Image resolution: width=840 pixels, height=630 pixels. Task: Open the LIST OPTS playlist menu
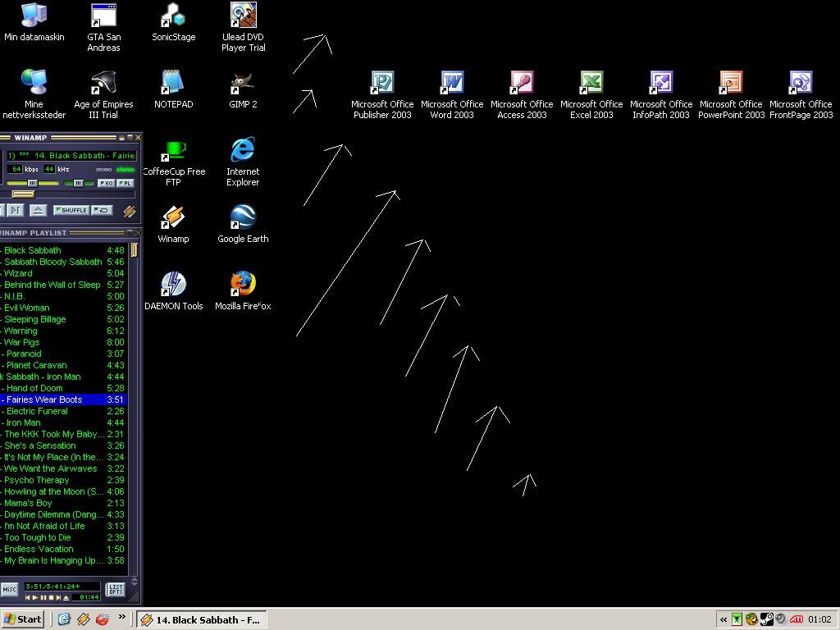(x=116, y=589)
